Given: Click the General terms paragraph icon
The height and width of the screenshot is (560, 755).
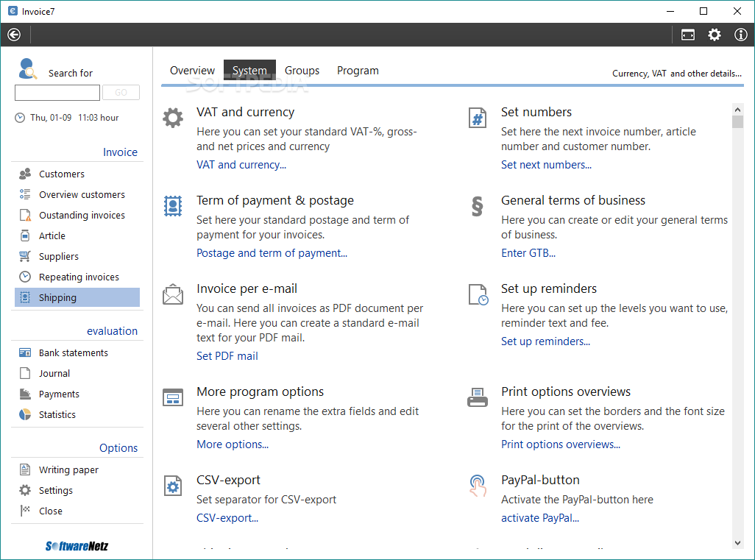Looking at the screenshot, I should click(478, 207).
